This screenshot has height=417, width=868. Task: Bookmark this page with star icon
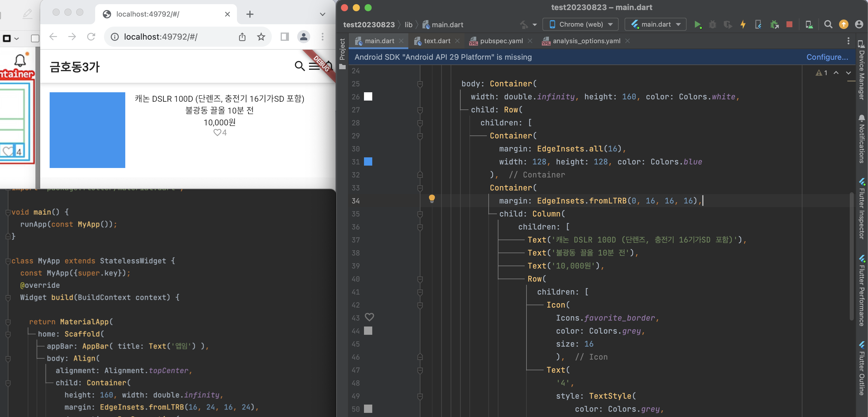click(261, 37)
